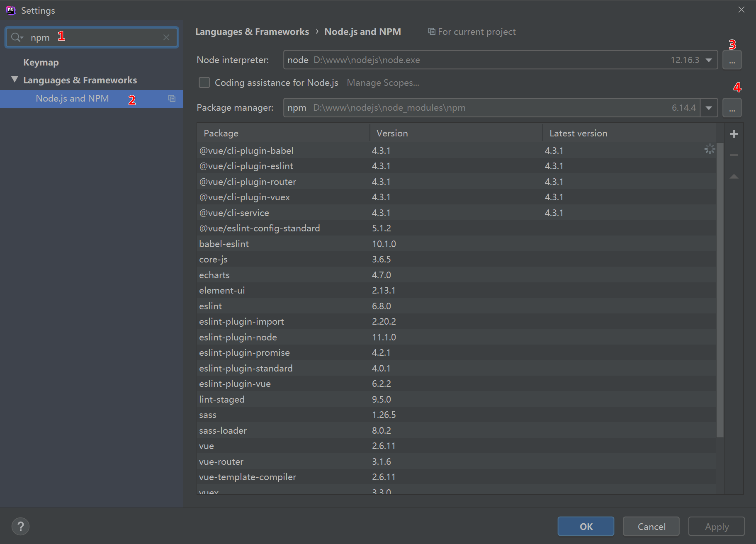The width and height of the screenshot is (756, 544).
Task: Open the Package manager dropdown arrow
Action: point(709,108)
